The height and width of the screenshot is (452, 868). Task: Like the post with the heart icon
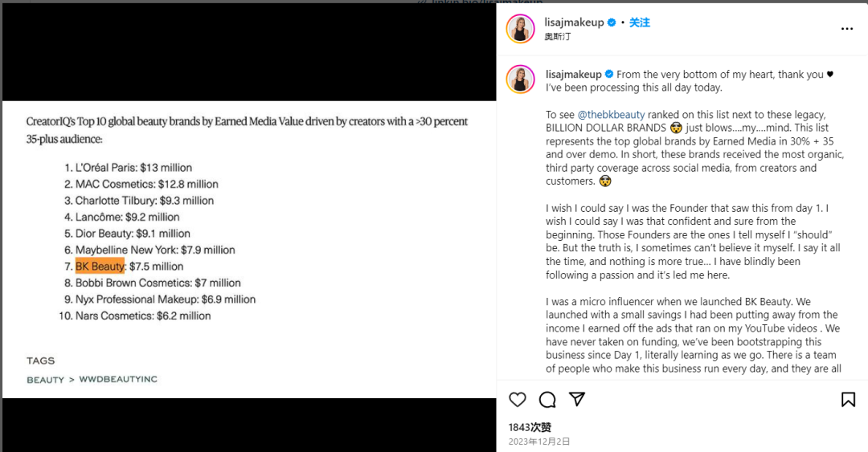click(x=518, y=400)
